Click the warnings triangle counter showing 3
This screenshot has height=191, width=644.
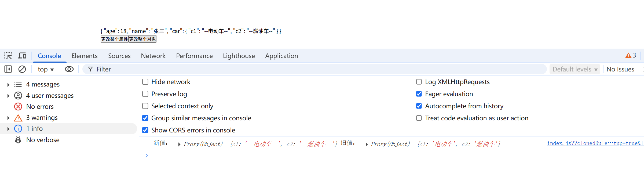pyautogui.click(x=631, y=55)
